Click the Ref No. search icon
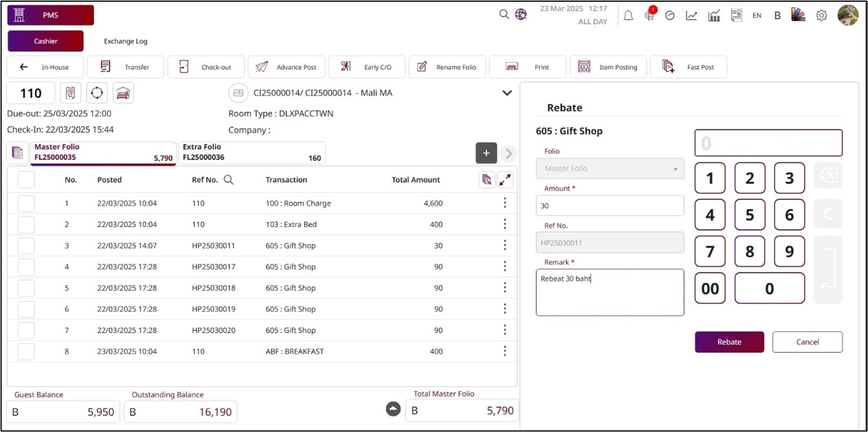This screenshot has height=432, width=868. click(228, 180)
